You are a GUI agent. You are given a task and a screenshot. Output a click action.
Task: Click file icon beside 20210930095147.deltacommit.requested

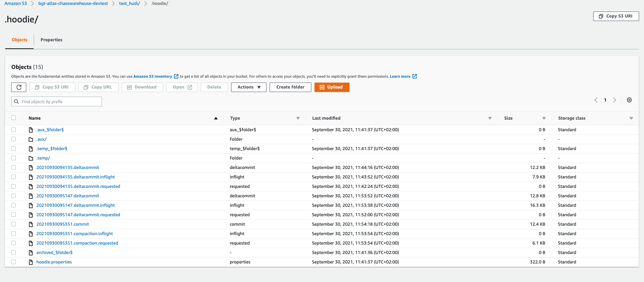(31, 215)
